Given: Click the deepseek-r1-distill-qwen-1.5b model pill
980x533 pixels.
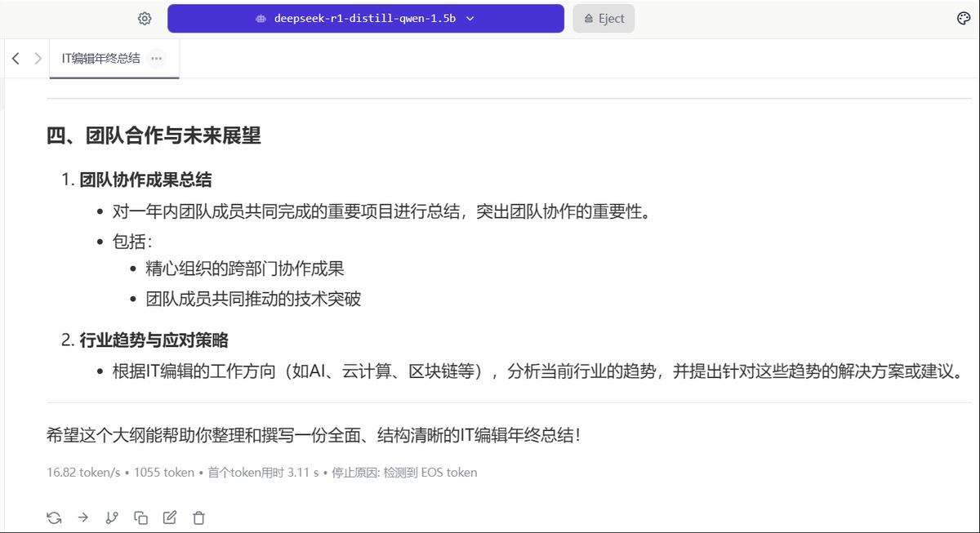Looking at the screenshot, I should (365, 18).
